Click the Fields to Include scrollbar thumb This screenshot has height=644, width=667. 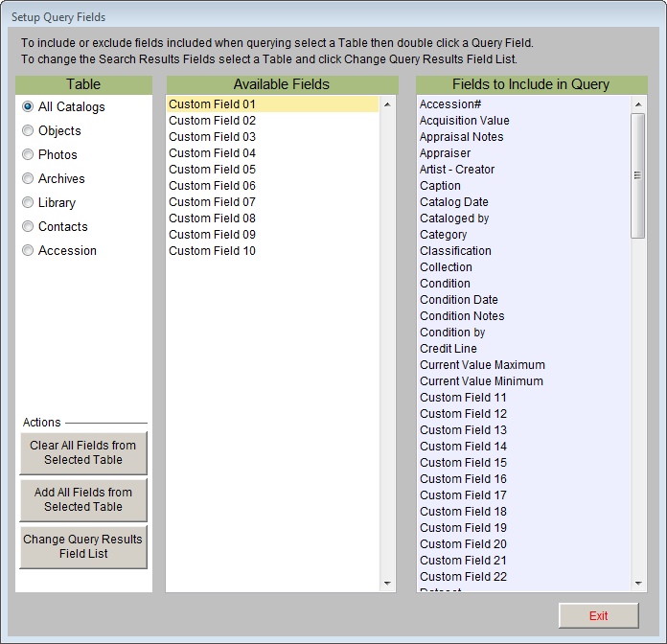pyautogui.click(x=637, y=175)
